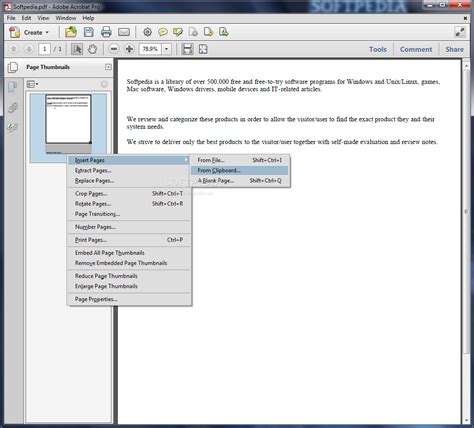Select Page Transitions... menu item

[129, 214]
